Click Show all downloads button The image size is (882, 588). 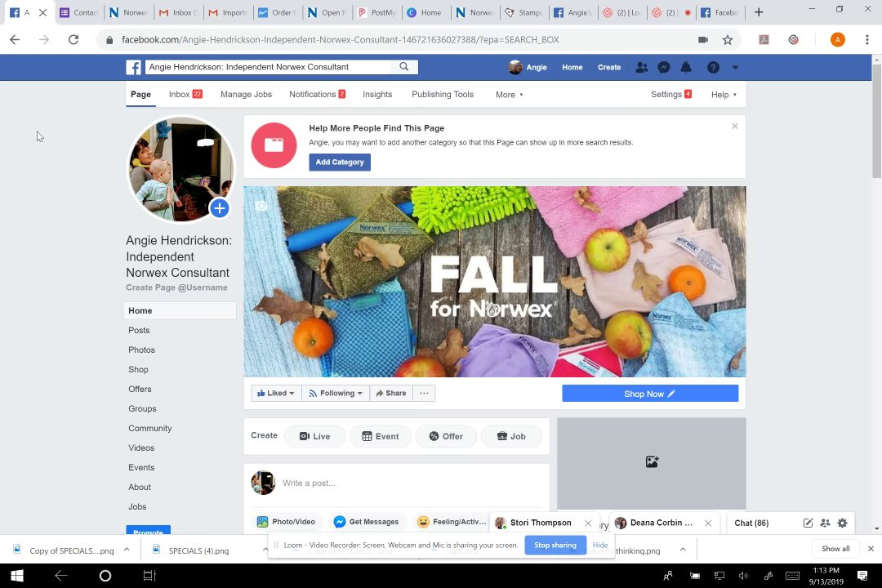click(x=836, y=549)
